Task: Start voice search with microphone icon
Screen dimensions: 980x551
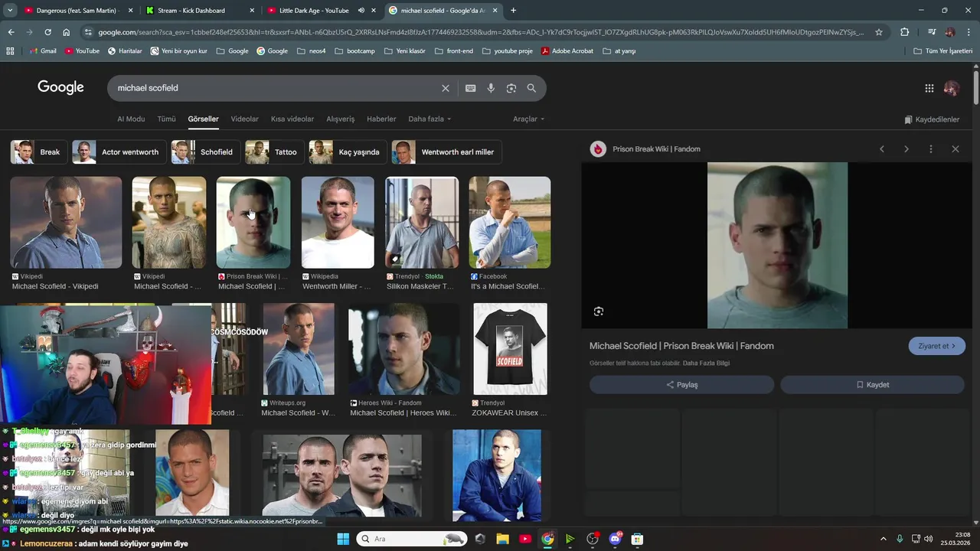Action: coord(491,88)
